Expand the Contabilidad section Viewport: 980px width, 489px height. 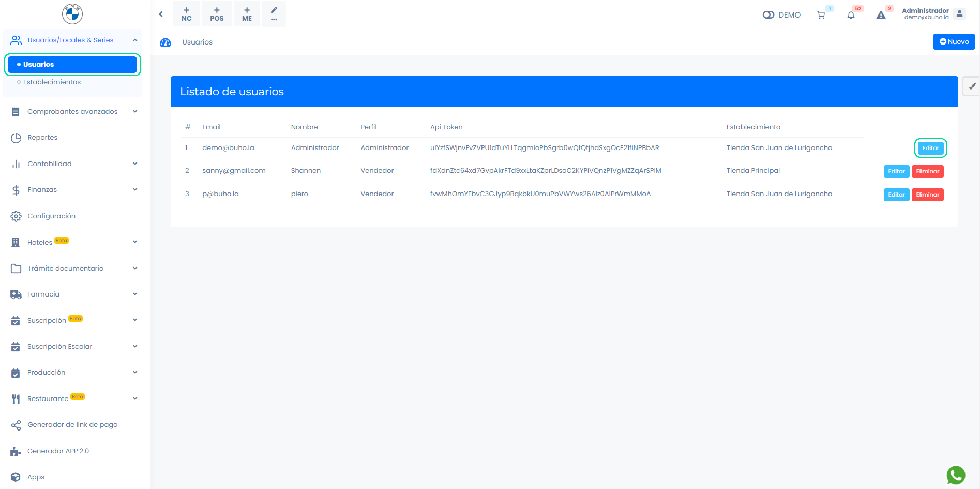[x=72, y=164]
